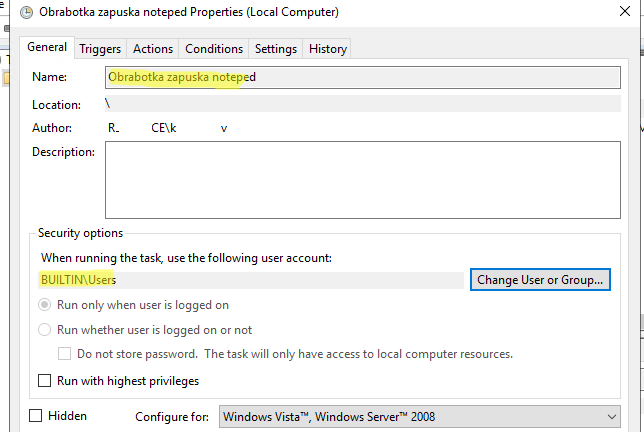The height and width of the screenshot is (432, 644).
Task: Click the Change User or Group button
Action: pos(540,280)
